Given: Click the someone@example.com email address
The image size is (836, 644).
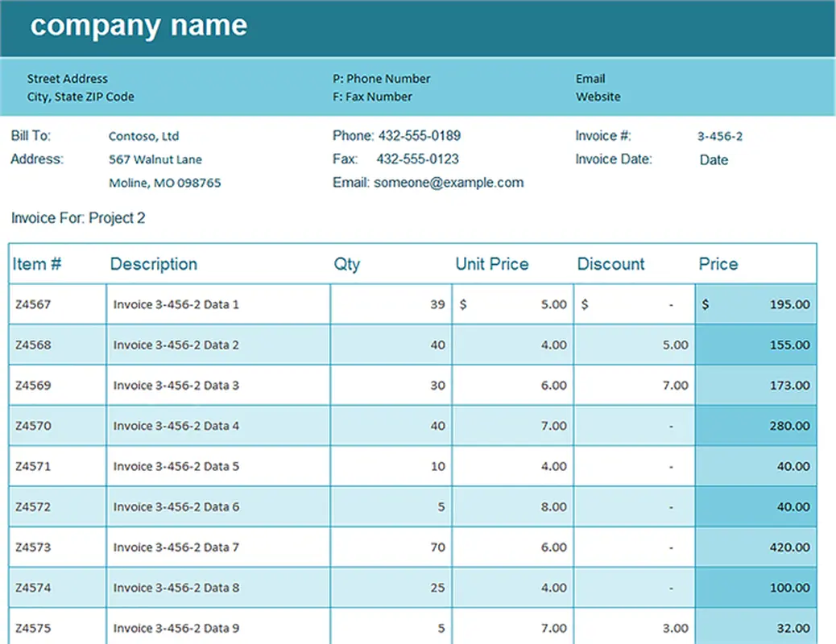Looking at the screenshot, I should pos(449,183).
